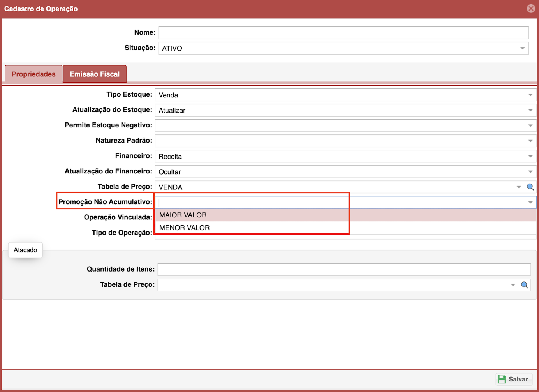Click the search icon in Atacado price table

pyautogui.click(x=525, y=285)
